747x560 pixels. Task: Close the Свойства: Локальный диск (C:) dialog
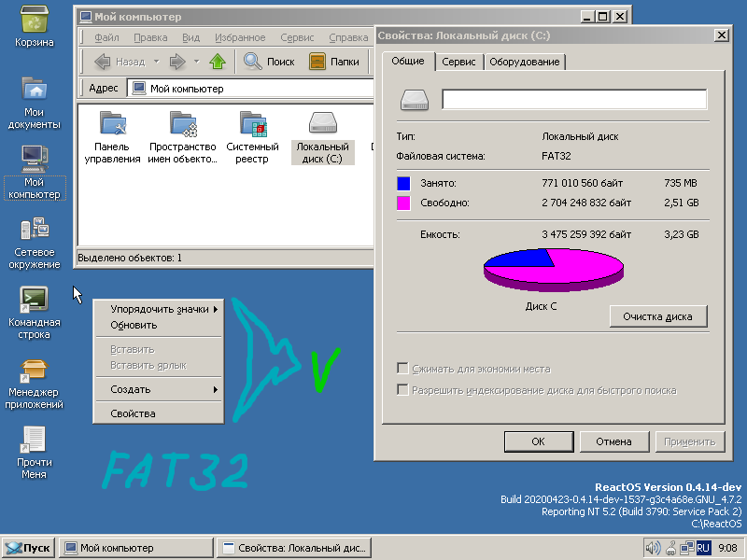point(721,35)
